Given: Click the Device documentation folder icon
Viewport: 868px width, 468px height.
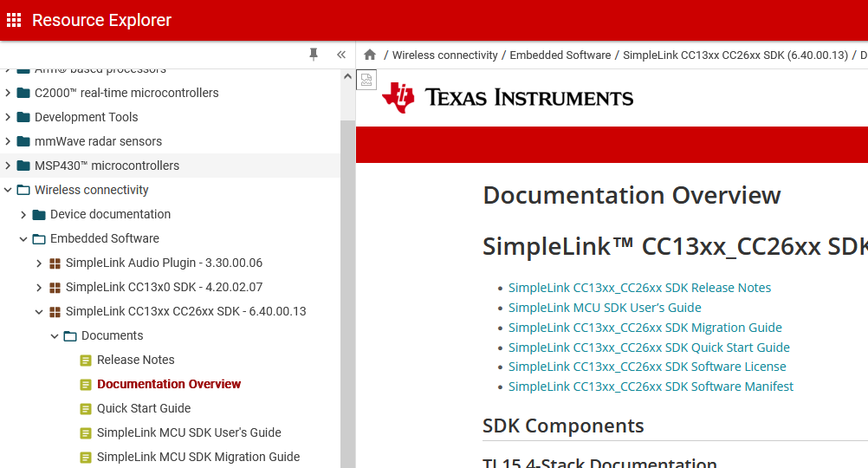Looking at the screenshot, I should click(39, 215).
